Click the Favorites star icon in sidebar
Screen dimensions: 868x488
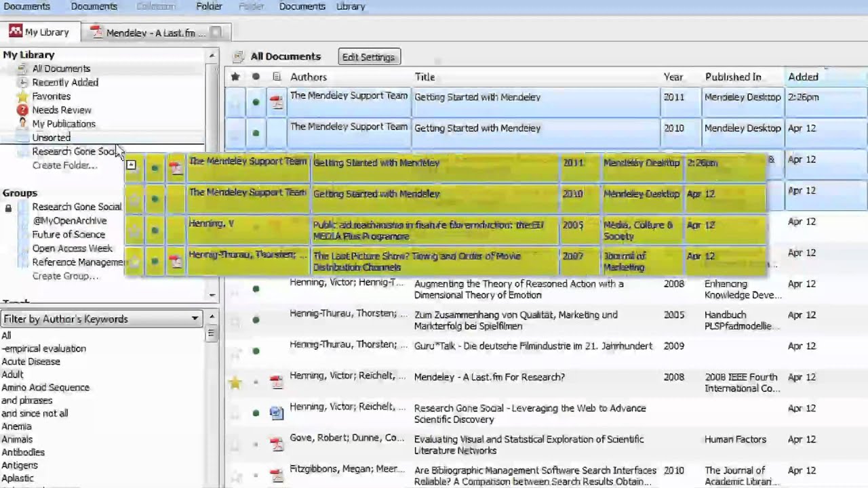tap(22, 96)
